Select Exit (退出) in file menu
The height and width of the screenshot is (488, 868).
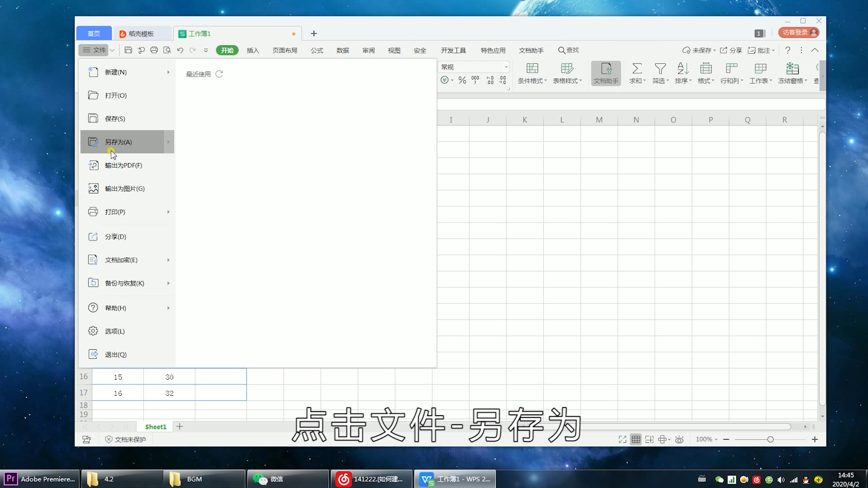tap(127, 355)
